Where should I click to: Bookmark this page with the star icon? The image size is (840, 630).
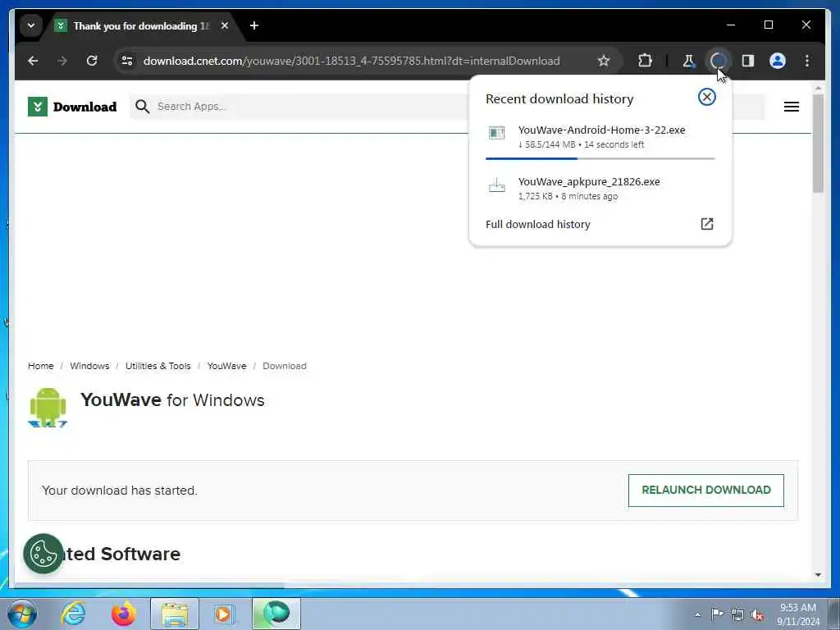[604, 61]
